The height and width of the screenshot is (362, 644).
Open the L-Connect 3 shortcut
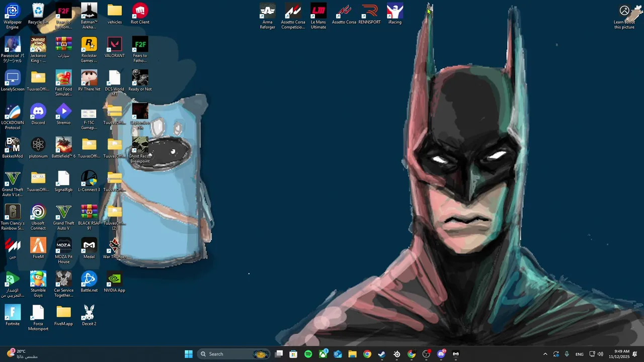89,182
